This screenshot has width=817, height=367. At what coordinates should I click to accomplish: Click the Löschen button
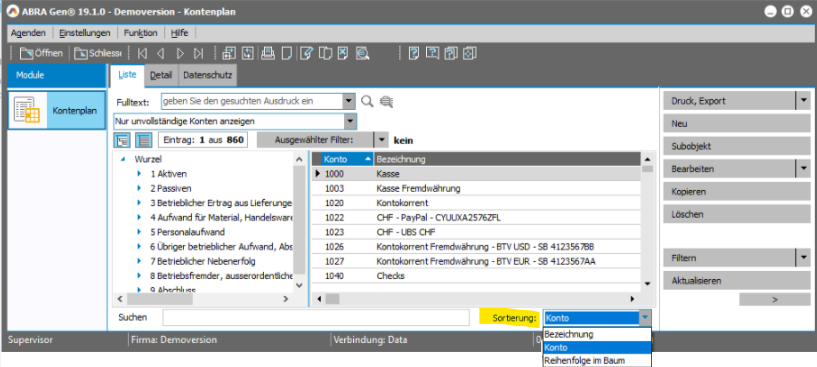736,214
